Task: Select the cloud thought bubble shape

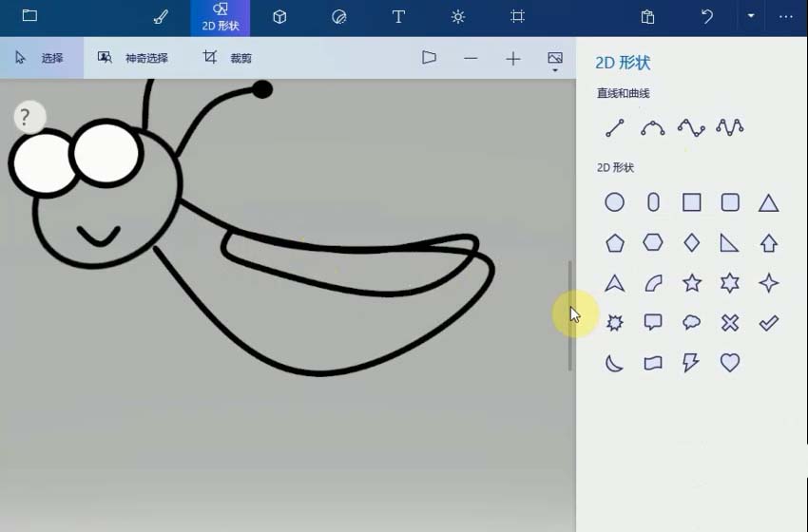Action: 691,322
